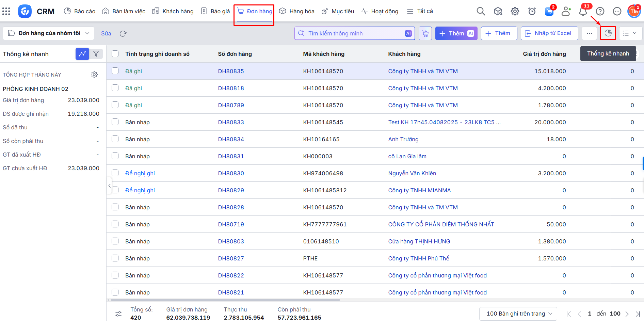Select all rows with header checkbox

115,54
